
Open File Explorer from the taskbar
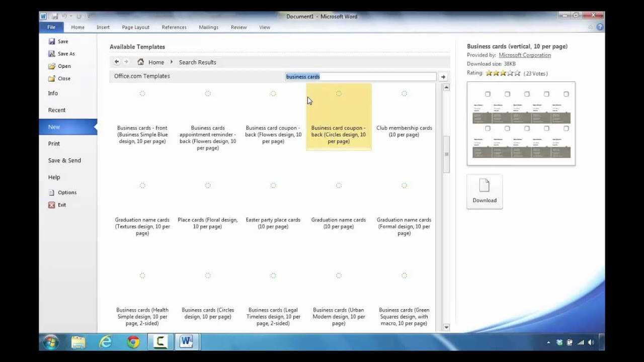(78, 342)
